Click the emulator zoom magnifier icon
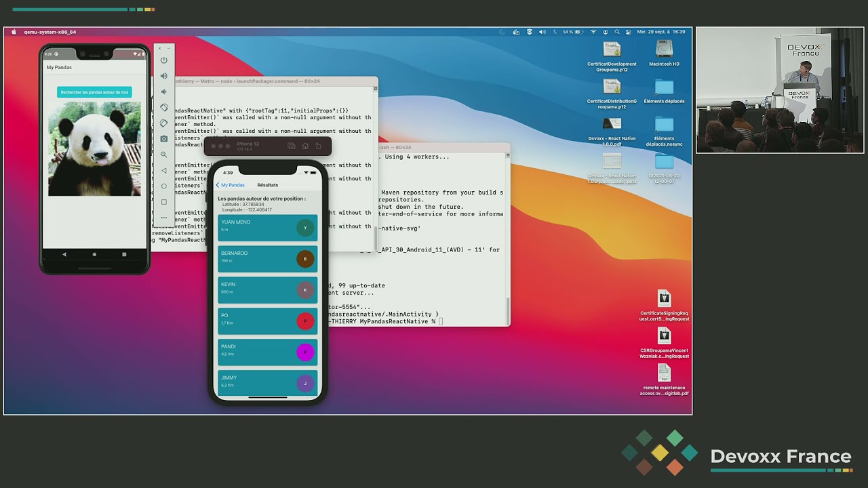This screenshot has height=488, width=868. click(163, 155)
